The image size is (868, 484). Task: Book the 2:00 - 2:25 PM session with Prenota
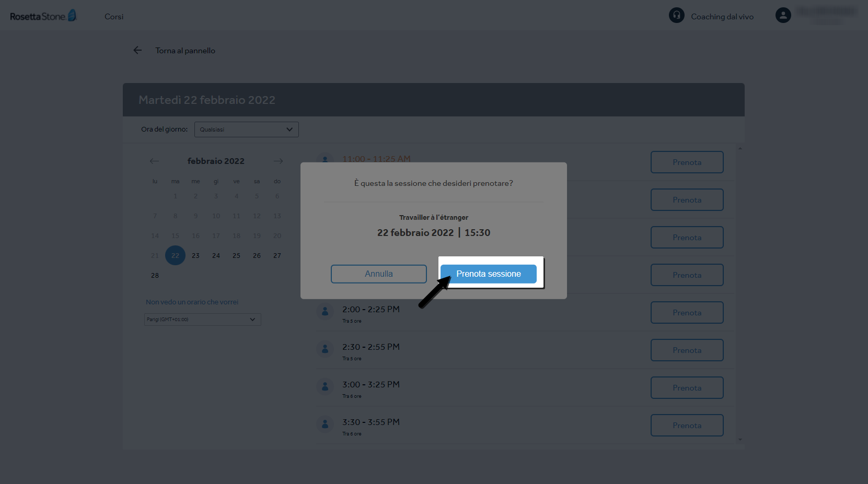[x=687, y=312]
